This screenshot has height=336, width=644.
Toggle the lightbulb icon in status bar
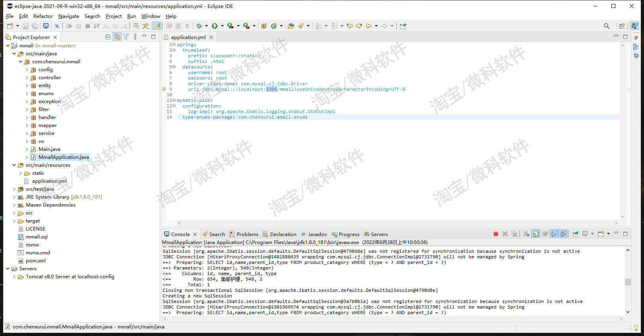636,327
